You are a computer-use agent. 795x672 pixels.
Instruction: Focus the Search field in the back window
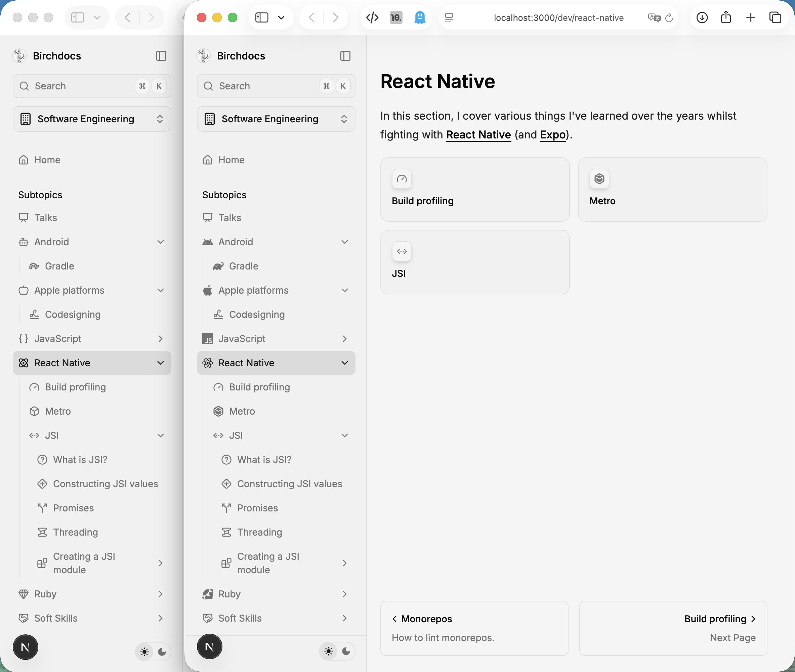click(92, 86)
